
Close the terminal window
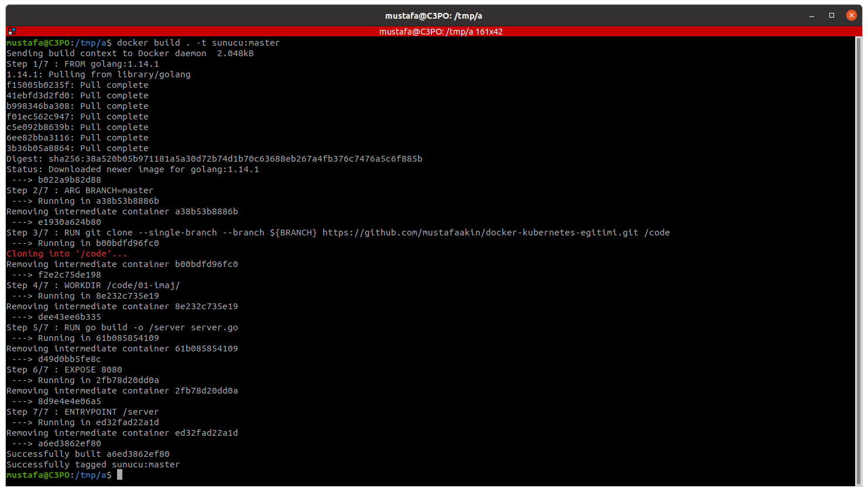(852, 16)
